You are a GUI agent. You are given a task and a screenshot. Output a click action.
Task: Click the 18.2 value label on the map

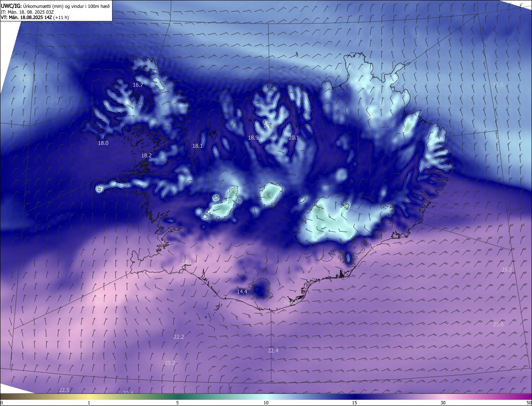tap(146, 155)
